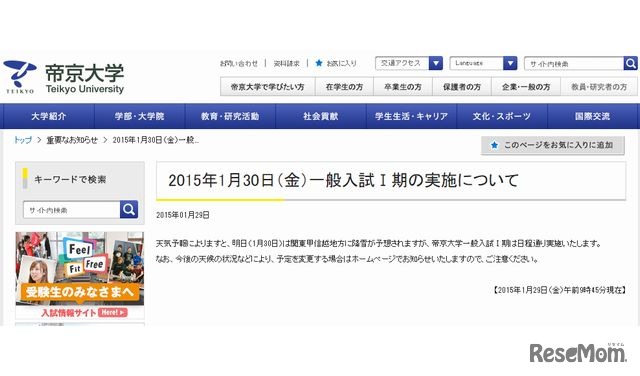This screenshot has height=376, width=640.
Task: Select the 教員・研究者の方 tab
Action: [x=599, y=87]
